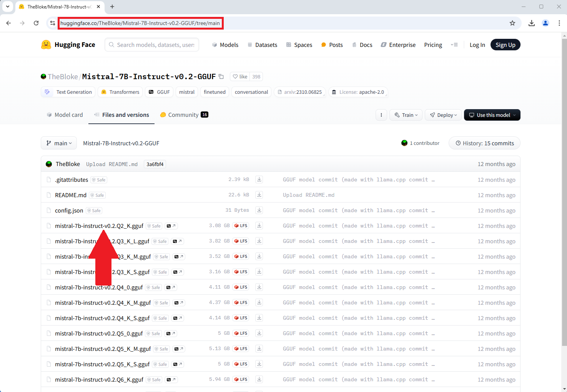
Task: Open the Model card tab
Action: tap(65, 115)
